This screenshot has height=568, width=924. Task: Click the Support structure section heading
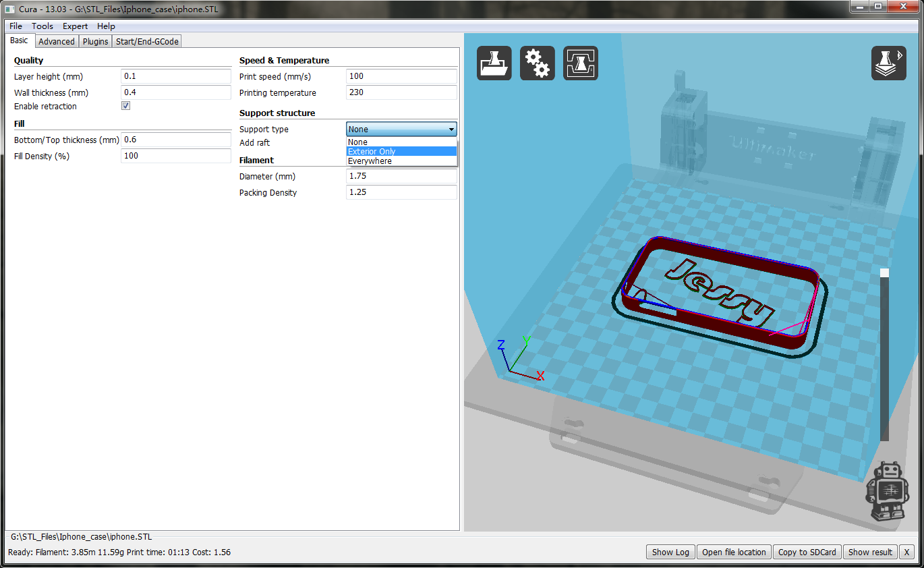[277, 113]
